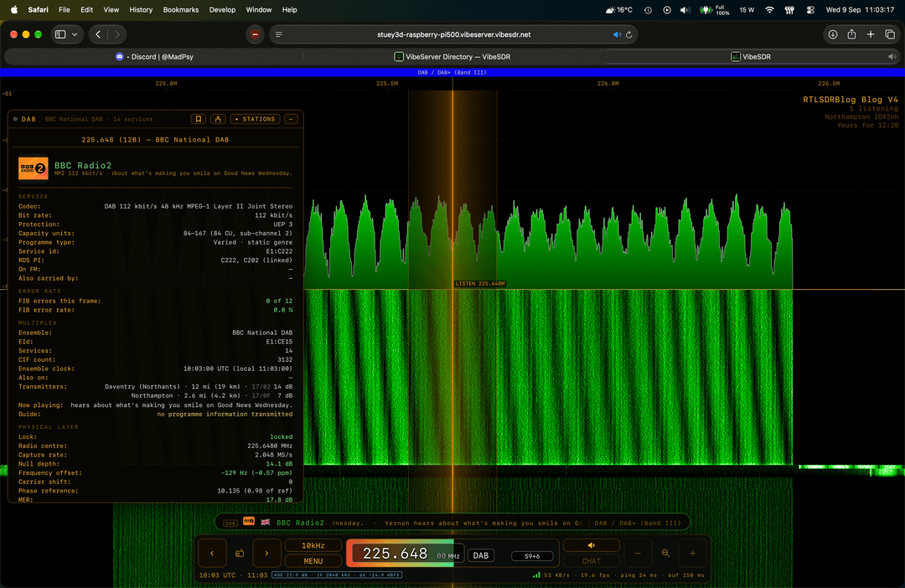Zoom out spectrum with the minus button
Screen dimensions: 905x588
(x=638, y=554)
